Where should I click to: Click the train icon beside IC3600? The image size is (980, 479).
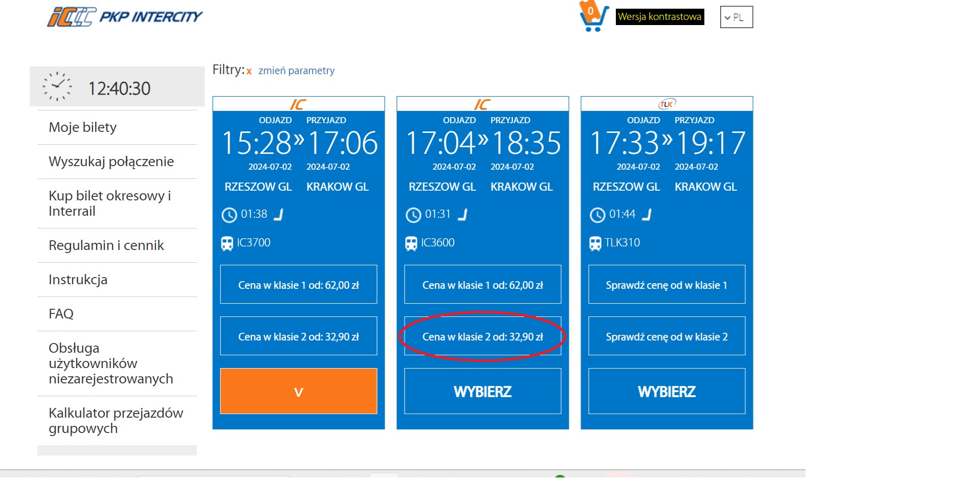pyautogui.click(x=411, y=243)
